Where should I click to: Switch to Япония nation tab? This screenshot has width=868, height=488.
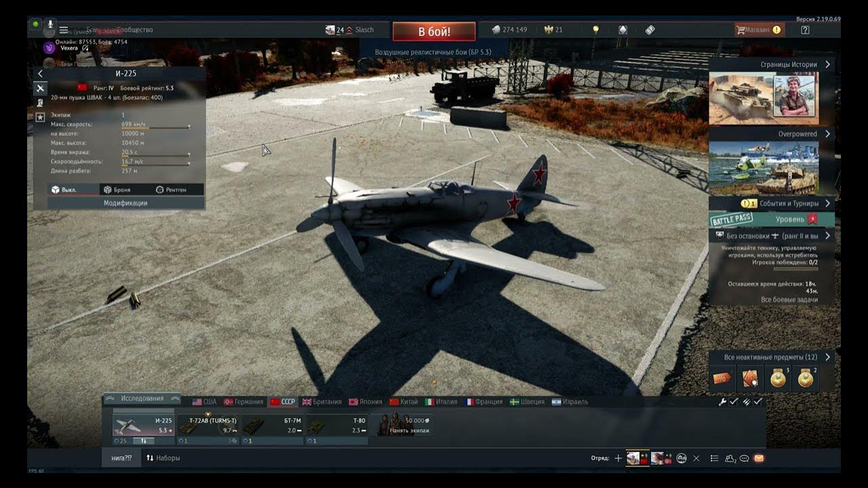[366, 402]
